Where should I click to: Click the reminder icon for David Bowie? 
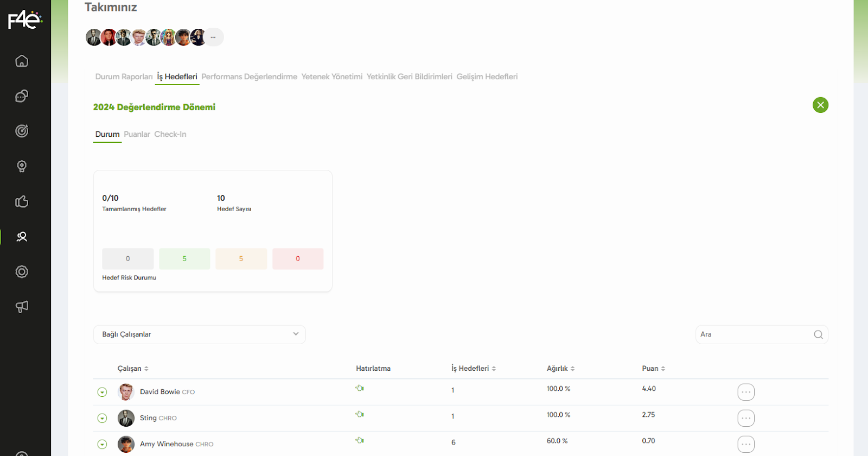(x=360, y=388)
